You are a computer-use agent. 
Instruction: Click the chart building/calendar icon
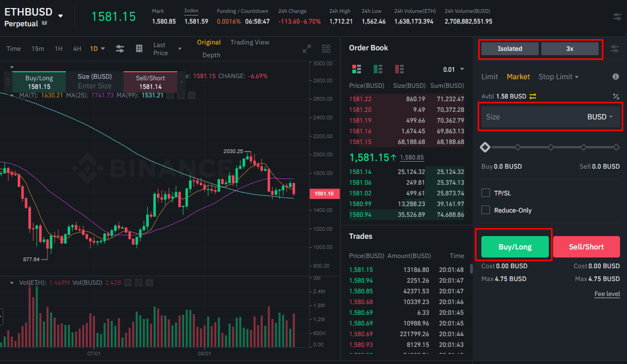coord(139,49)
